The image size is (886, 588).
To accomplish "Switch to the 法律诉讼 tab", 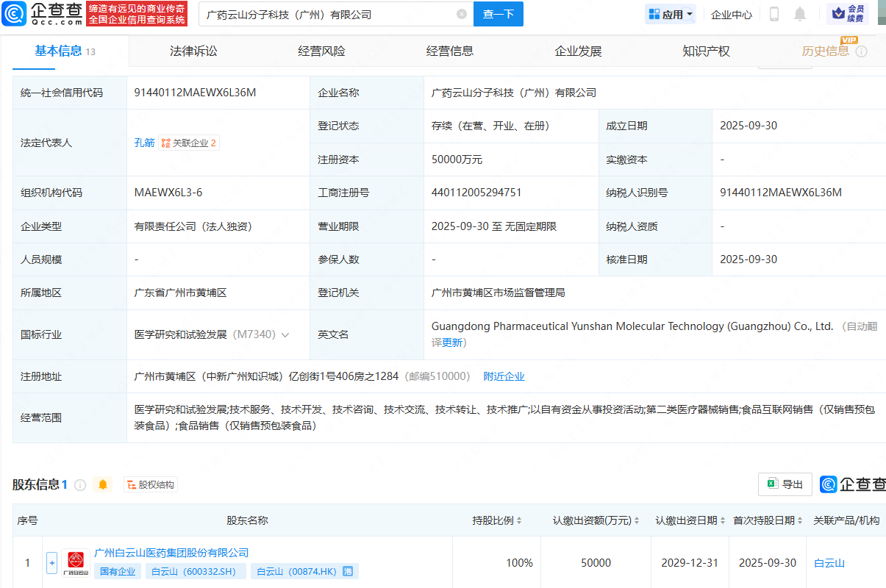I will (193, 51).
